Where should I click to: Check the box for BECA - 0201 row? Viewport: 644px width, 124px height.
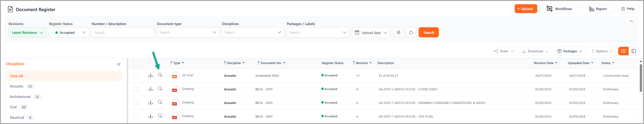pos(136,102)
